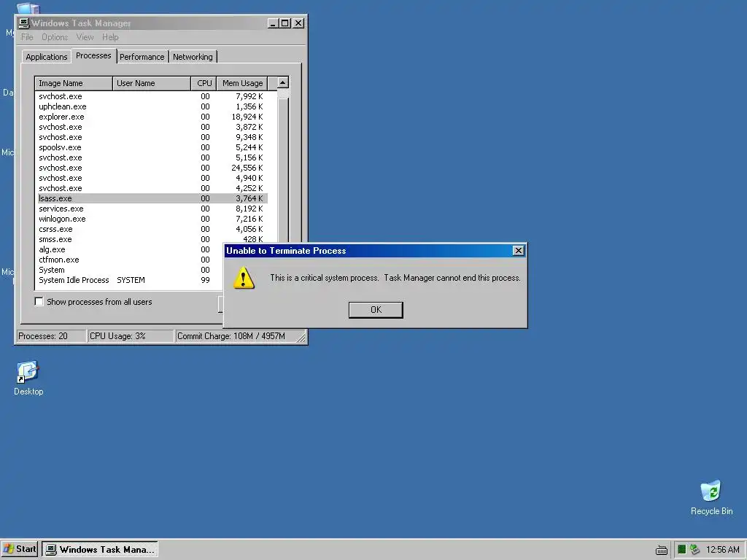Open the File menu in Task Manager
This screenshot has width=747, height=560.
tap(27, 37)
